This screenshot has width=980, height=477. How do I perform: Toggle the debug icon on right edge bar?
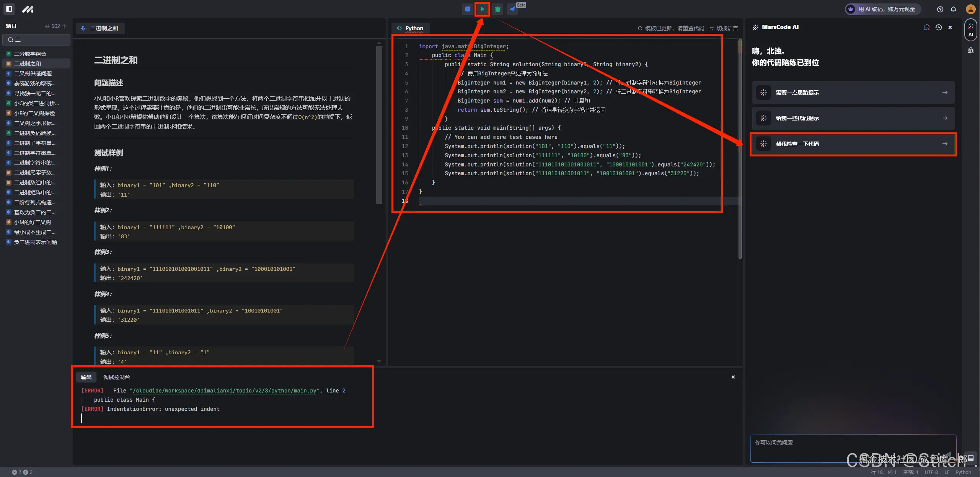click(970, 50)
